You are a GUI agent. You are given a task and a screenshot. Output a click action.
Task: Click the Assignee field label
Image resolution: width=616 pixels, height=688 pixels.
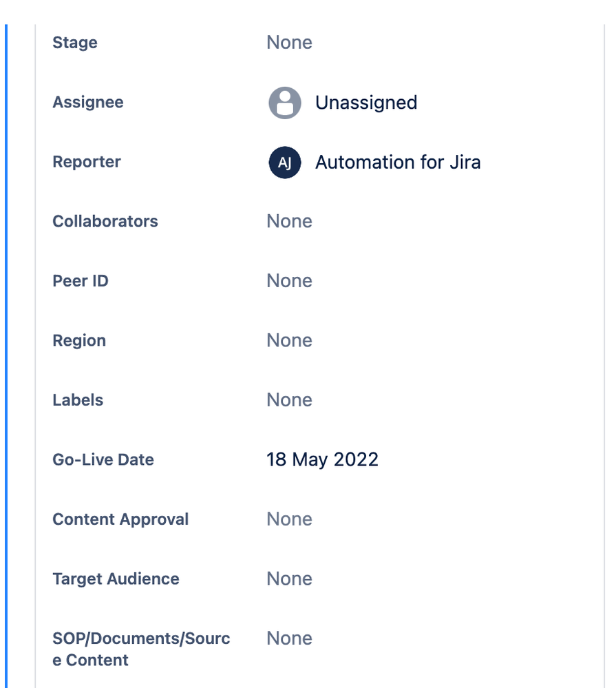point(87,102)
